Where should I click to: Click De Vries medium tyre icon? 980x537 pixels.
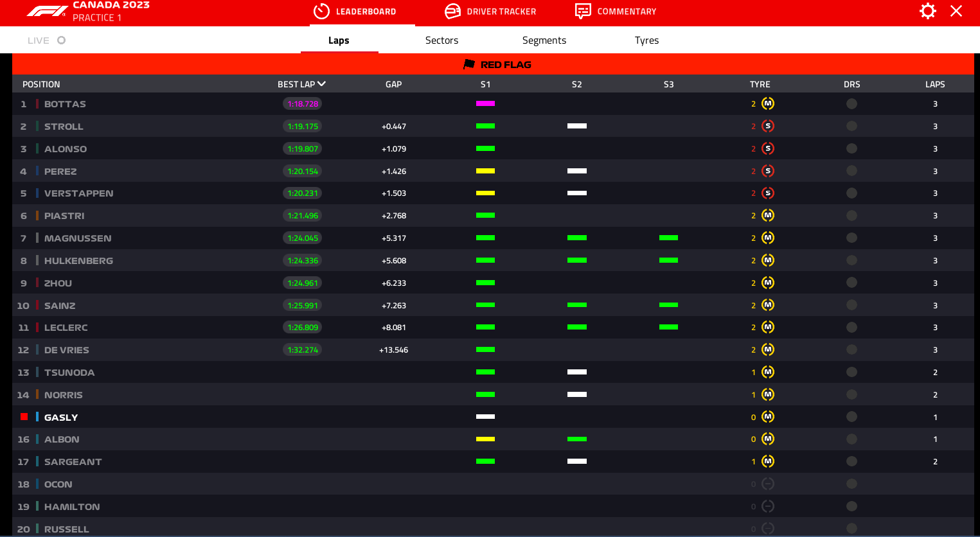coord(768,349)
